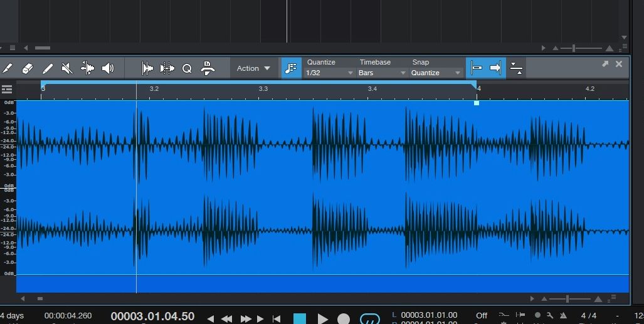Toggle the transport flag icon next to Off
644x324 pixels.
coord(520,315)
